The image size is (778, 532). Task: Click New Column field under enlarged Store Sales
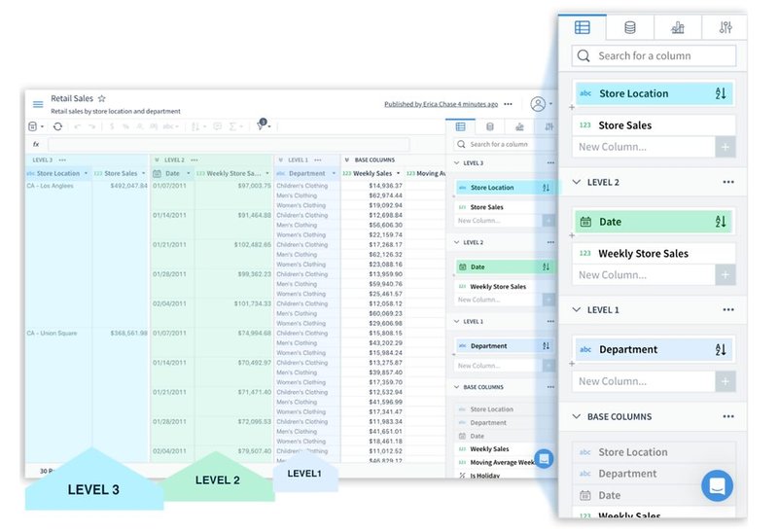pos(644,147)
